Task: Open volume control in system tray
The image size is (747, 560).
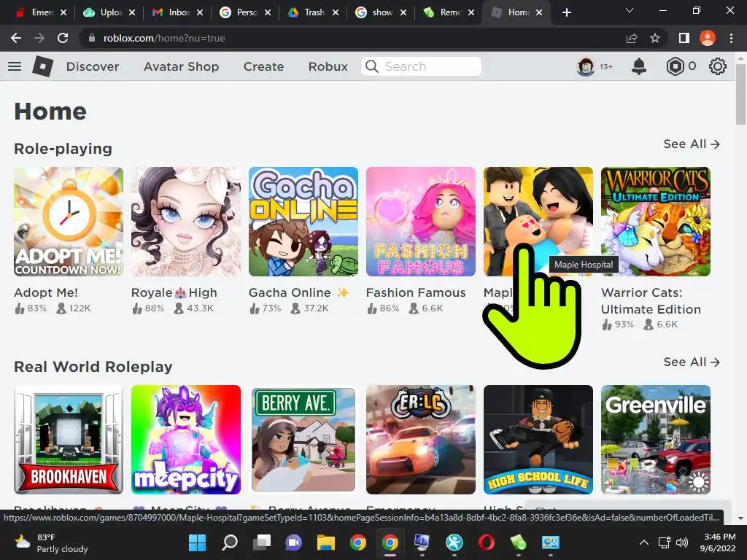Action: [x=682, y=542]
